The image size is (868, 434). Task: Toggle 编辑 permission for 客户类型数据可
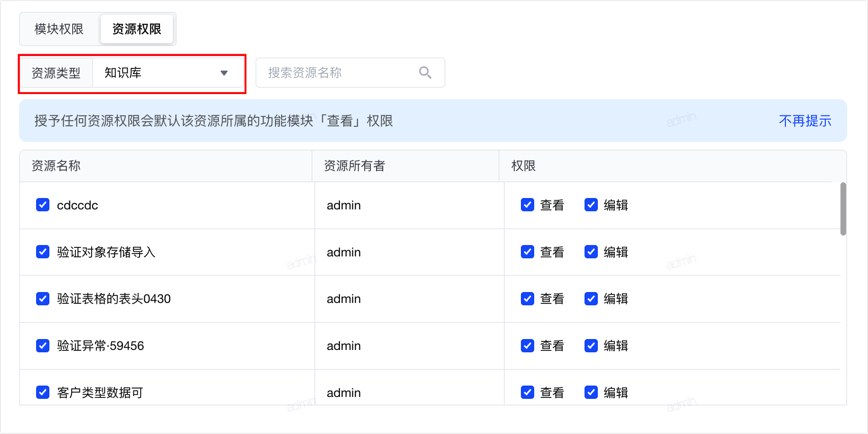pos(591,392)
